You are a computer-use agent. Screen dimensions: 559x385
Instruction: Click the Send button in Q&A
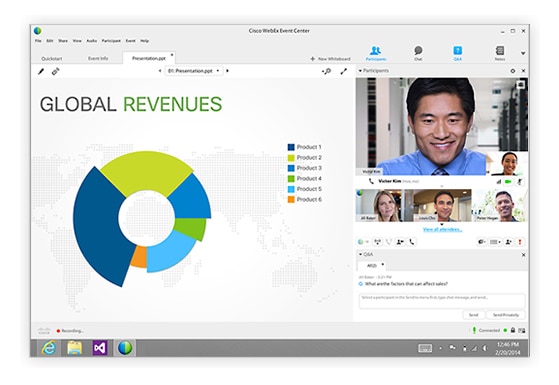473,315
